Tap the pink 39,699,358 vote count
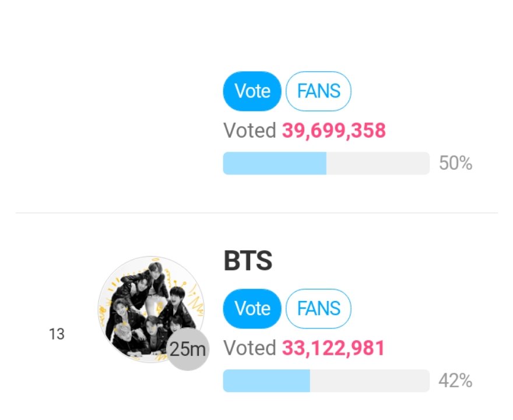513x420 pixels. (333, 130)
